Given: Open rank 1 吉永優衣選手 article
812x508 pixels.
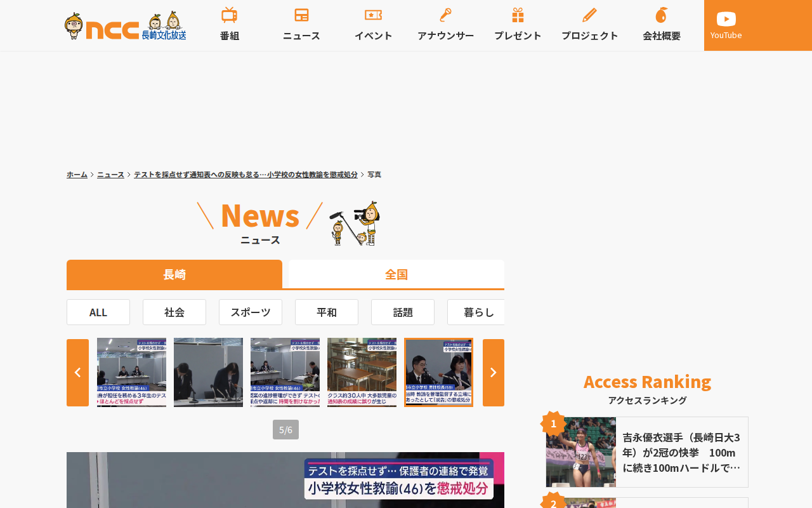Looking at the screenshot, I should (x=647, y=452).
